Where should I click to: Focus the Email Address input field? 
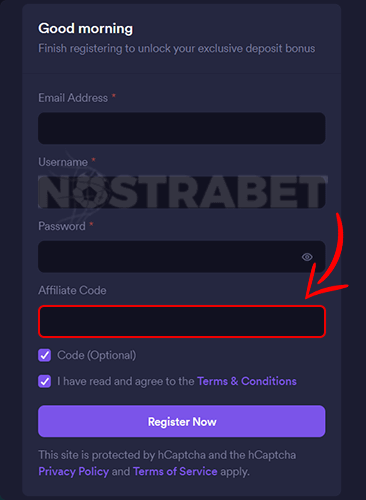click(x=182, y=128)
